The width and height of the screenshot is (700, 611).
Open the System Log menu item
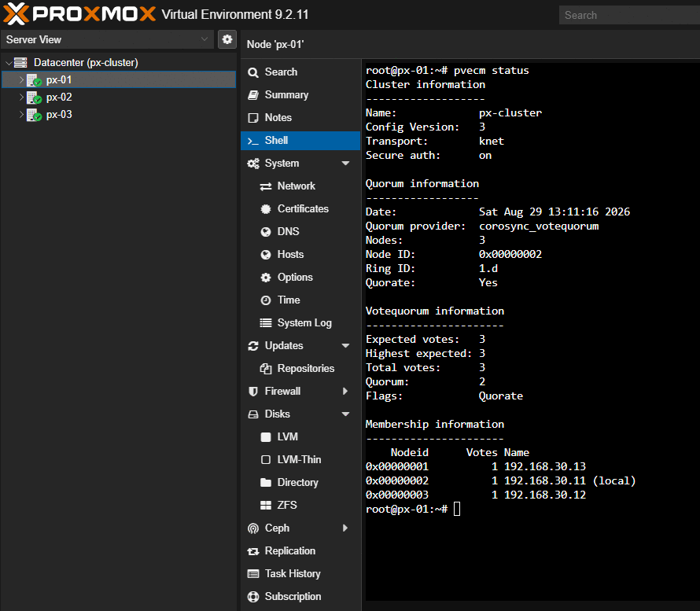coord(300,322)
